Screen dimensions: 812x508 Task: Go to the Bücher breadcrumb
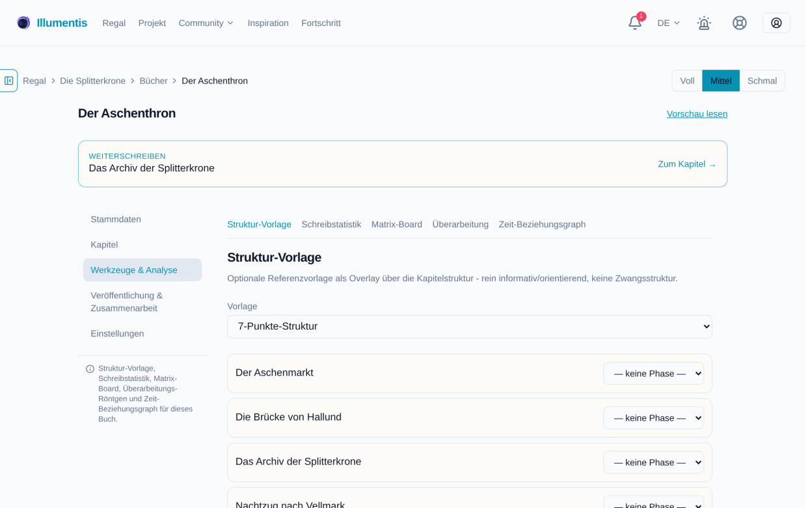pos(155,81)
